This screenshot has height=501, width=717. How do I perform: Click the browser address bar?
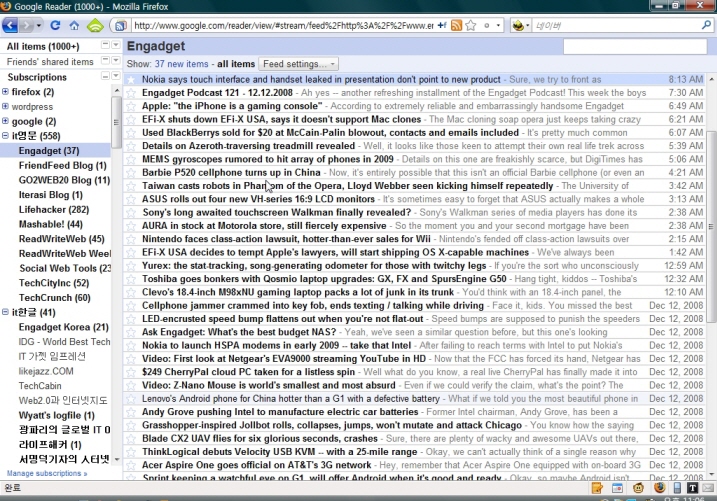284,26
